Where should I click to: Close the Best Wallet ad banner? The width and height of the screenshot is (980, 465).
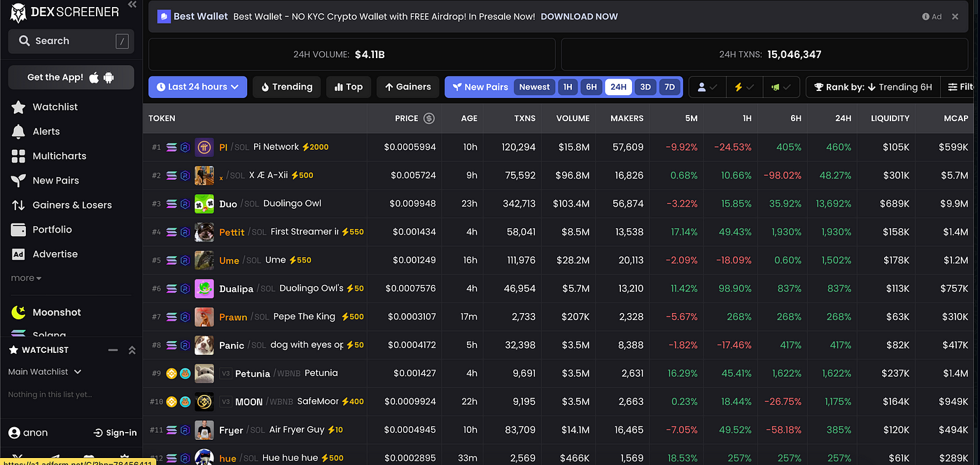[x=955, y=16]
